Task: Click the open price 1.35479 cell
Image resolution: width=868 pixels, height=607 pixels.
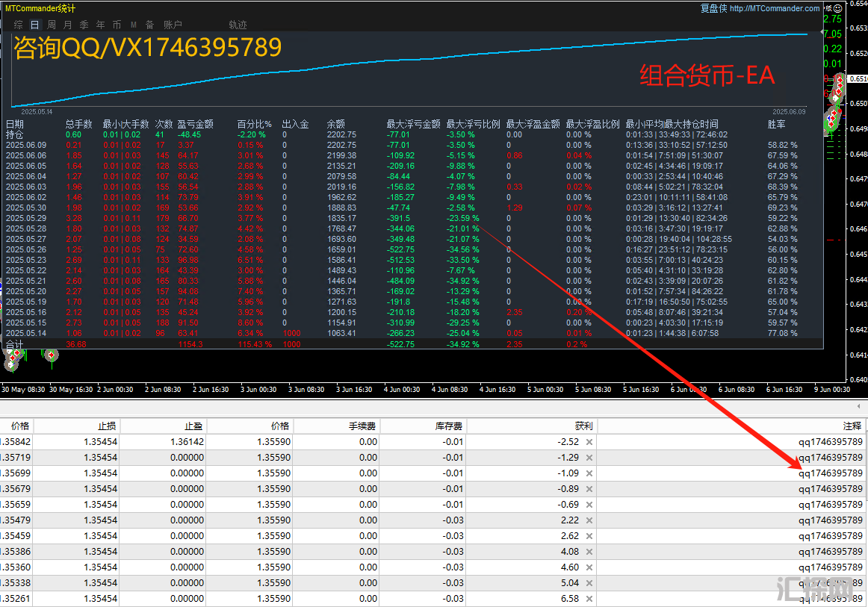Action: (16, 520)
